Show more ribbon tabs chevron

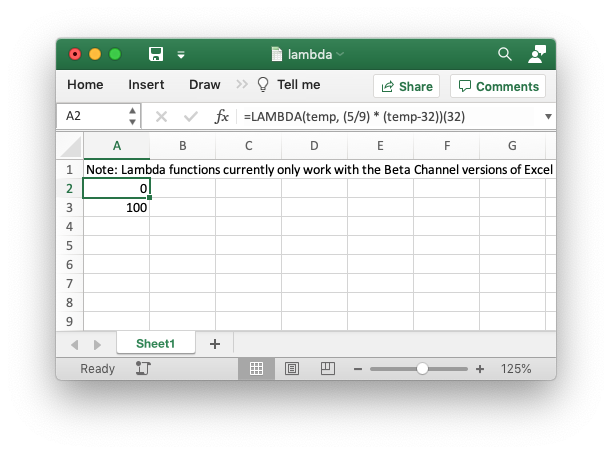click(x=242, y=84)
